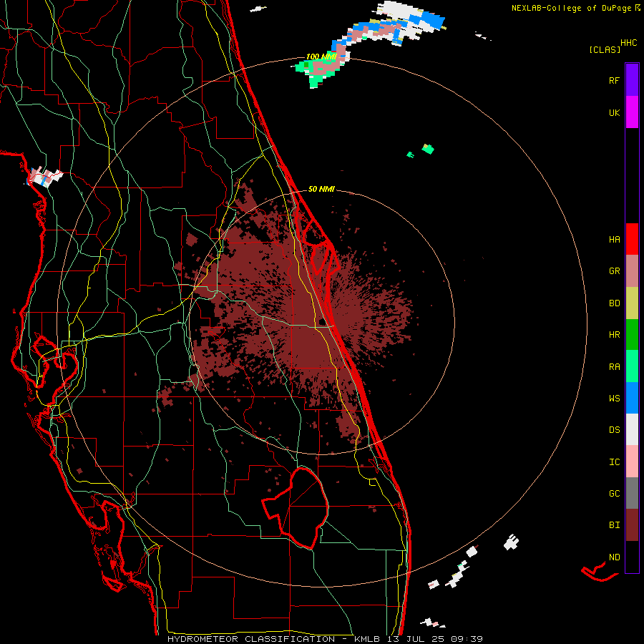The width and height of the screenshot is (644, 644).
Task: Click the DS legend label
Action: 614,429
